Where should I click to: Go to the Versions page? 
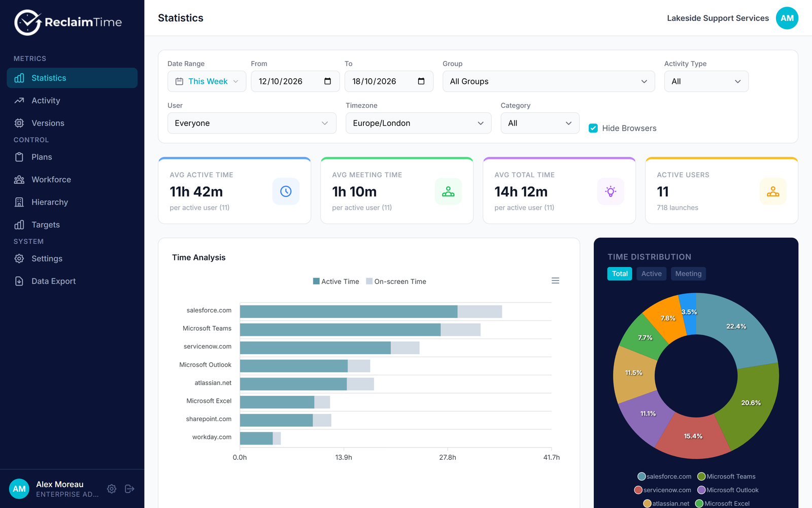tap(72, 123)
